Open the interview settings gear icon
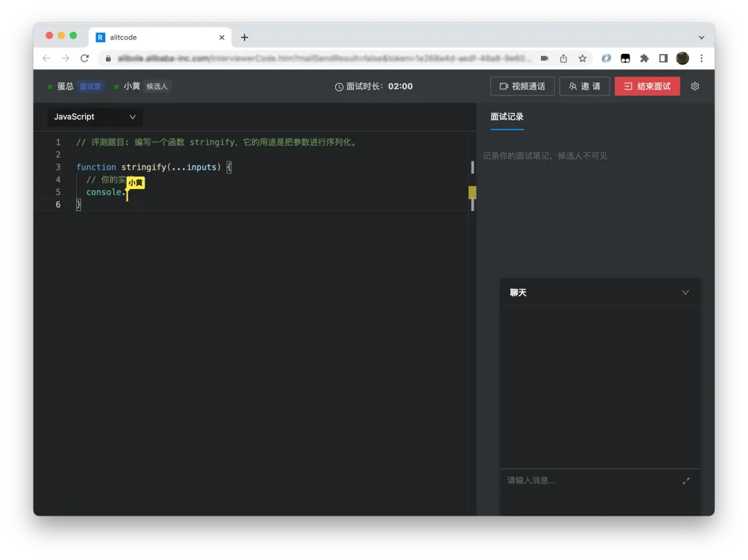Screen dimensions: 748x560 pos(695,86)
